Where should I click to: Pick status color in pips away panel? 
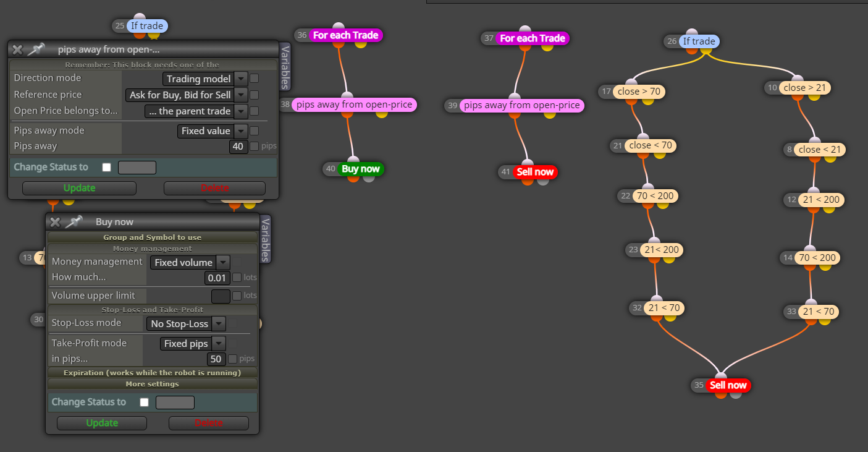click(x=137, y=167)
